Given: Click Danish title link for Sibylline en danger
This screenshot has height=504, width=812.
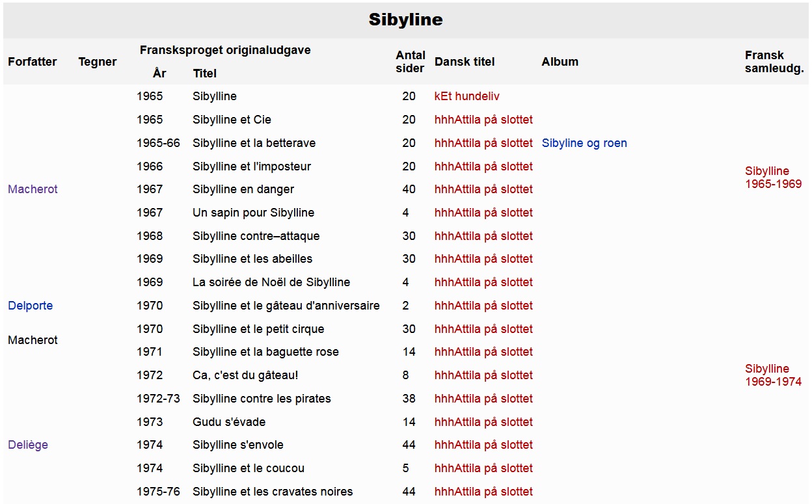Looking at the screenshot, I should [x=483, y=189].
